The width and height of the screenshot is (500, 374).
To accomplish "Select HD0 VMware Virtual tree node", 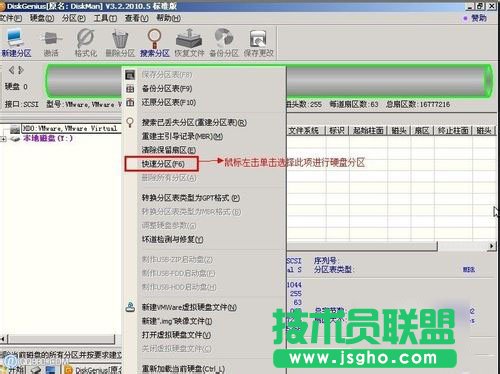I will pyautogui.click(x=70, y=128).
